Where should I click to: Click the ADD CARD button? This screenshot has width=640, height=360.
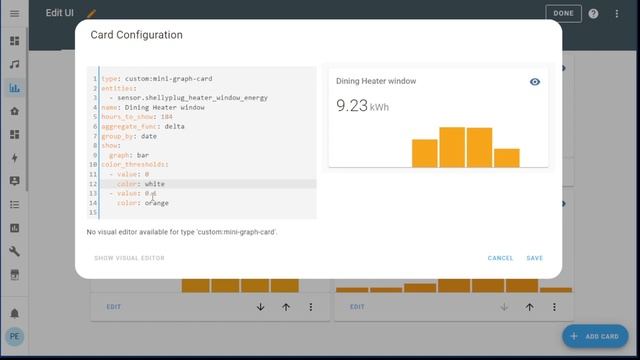click(595, 336)
